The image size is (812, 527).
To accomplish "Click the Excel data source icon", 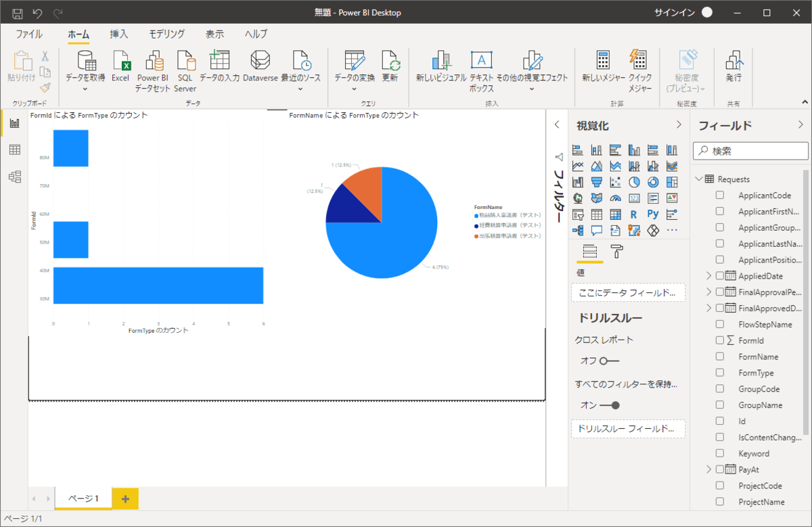I will click(x=120, y=62).
